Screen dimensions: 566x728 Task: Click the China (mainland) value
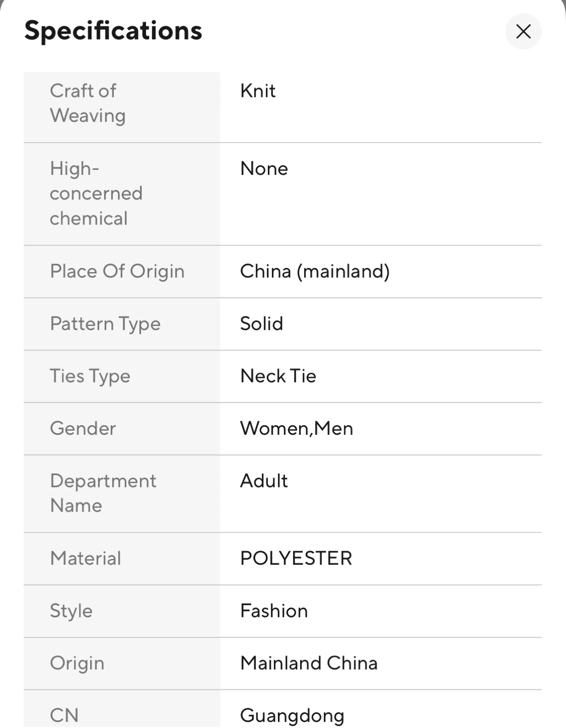click(x=314, y=271)
